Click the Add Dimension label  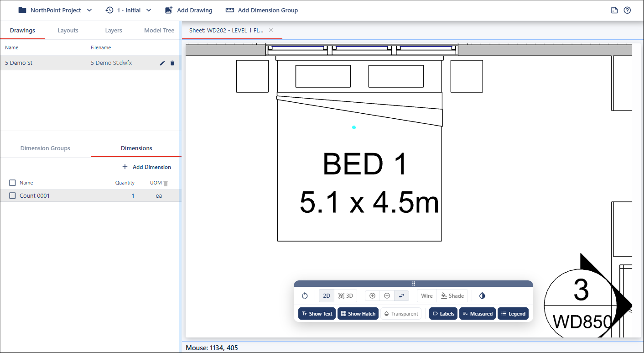coord(152,167)
